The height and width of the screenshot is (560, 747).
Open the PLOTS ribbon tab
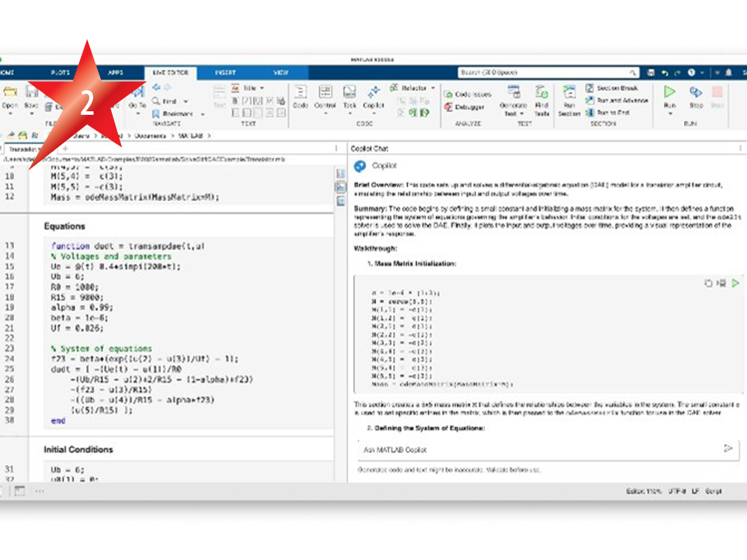pos(60,72)
